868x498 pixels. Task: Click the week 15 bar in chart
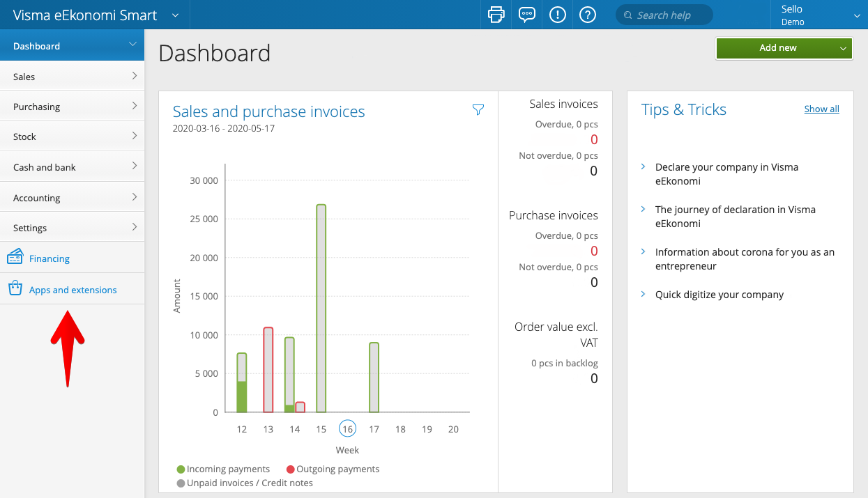click(x=321, y=308)
